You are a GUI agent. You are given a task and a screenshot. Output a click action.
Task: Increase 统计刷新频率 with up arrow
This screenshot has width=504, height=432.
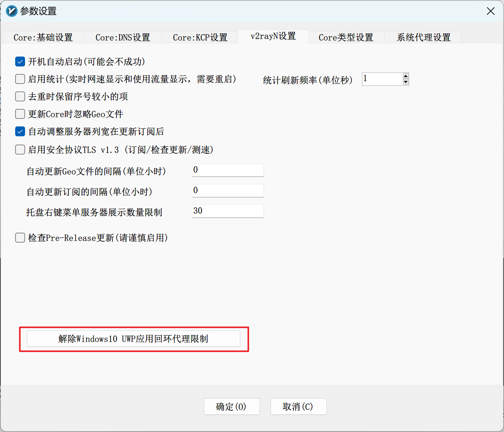click(406, 76)
